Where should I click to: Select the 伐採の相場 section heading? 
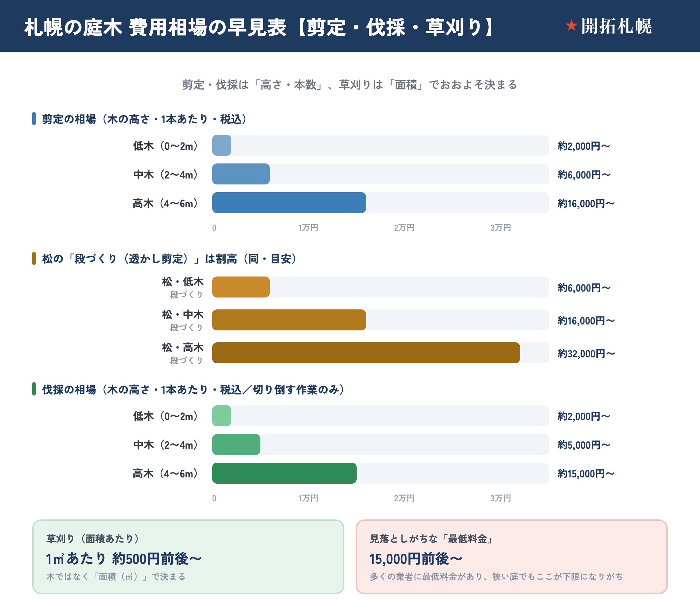tap(193, 390)
